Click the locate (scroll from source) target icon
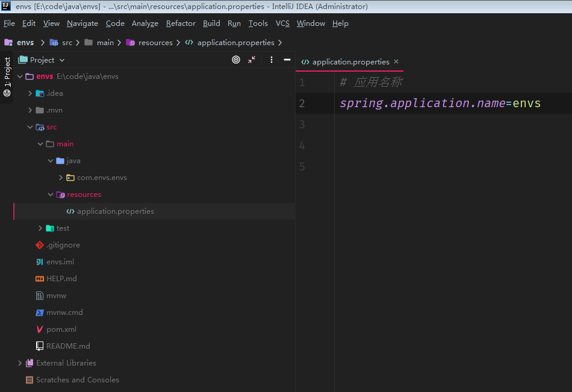 [x=236, y=60]
